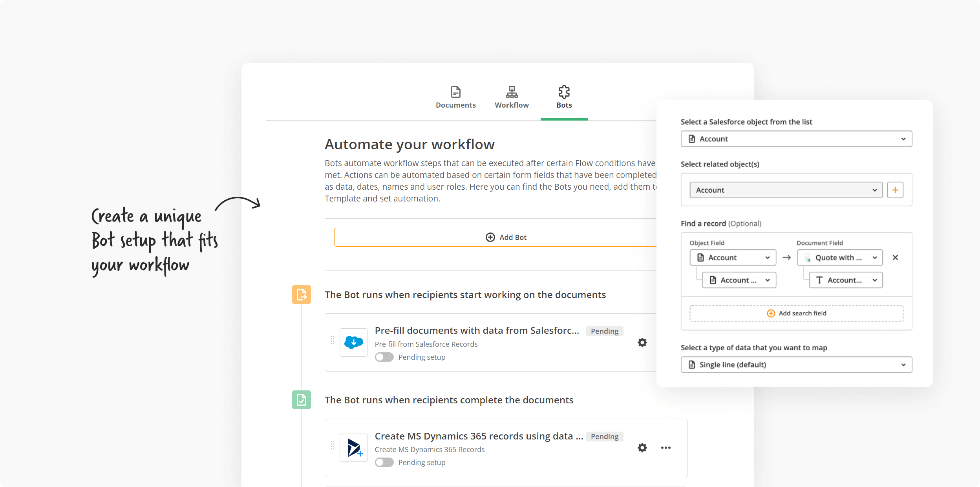
Task: Click the Salesforce pre-fill bot icon
Action: [x=353, y=342]
